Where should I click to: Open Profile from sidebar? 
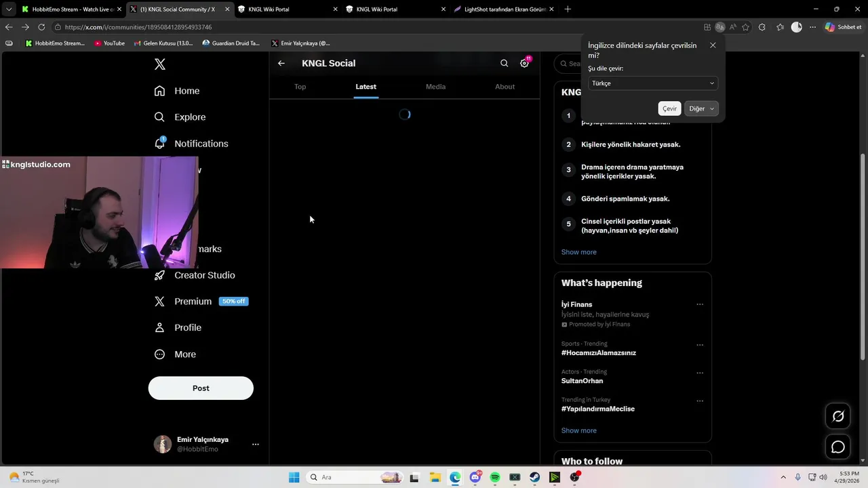tap(178, 327)
